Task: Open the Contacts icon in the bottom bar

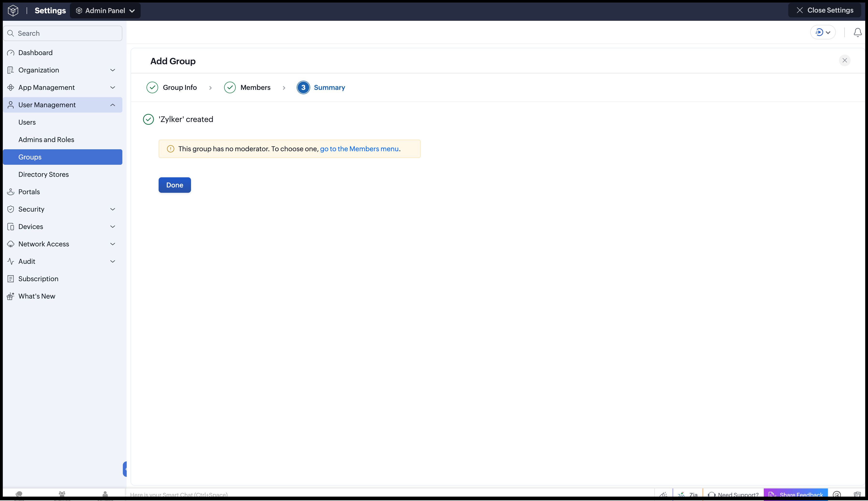Action: [x=105, y=495]
